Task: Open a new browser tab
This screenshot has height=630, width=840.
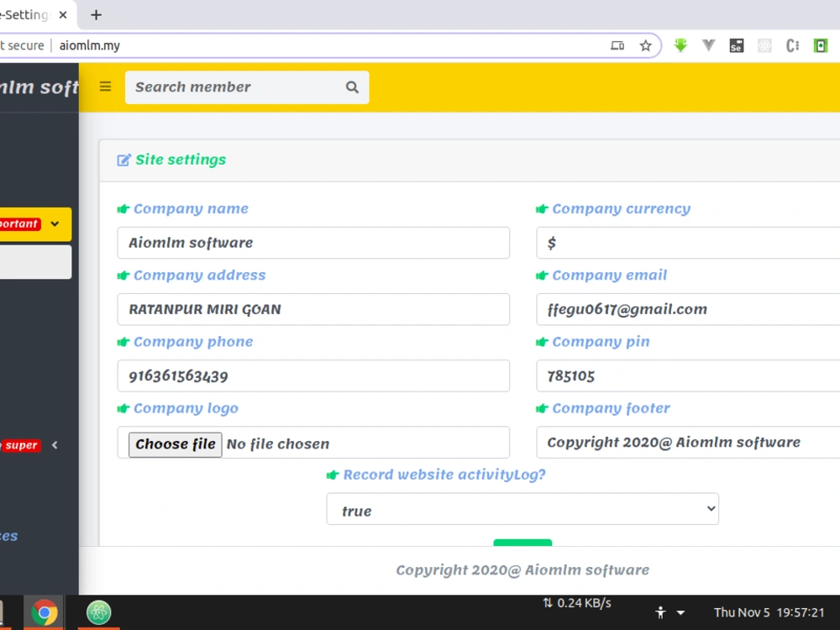Action: [96, 15]
